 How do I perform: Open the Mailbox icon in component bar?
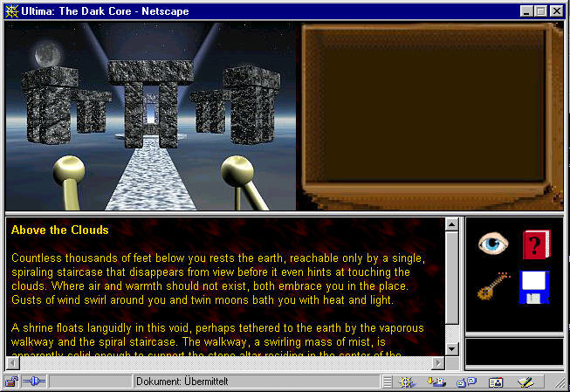tap(436, 382)
